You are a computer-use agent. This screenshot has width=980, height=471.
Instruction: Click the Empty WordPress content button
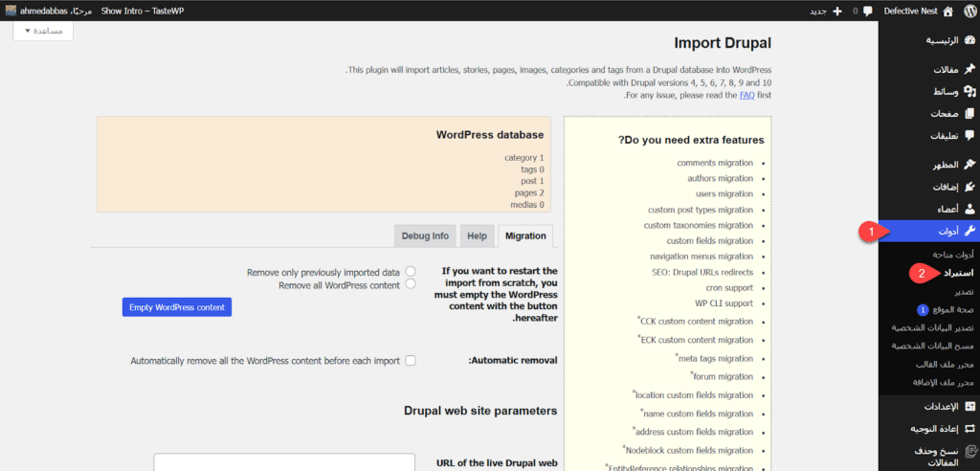coord(177,307)
